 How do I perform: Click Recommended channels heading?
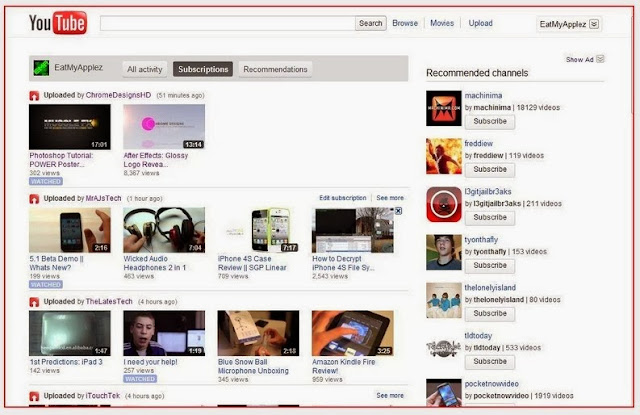[x=477, y=73]
